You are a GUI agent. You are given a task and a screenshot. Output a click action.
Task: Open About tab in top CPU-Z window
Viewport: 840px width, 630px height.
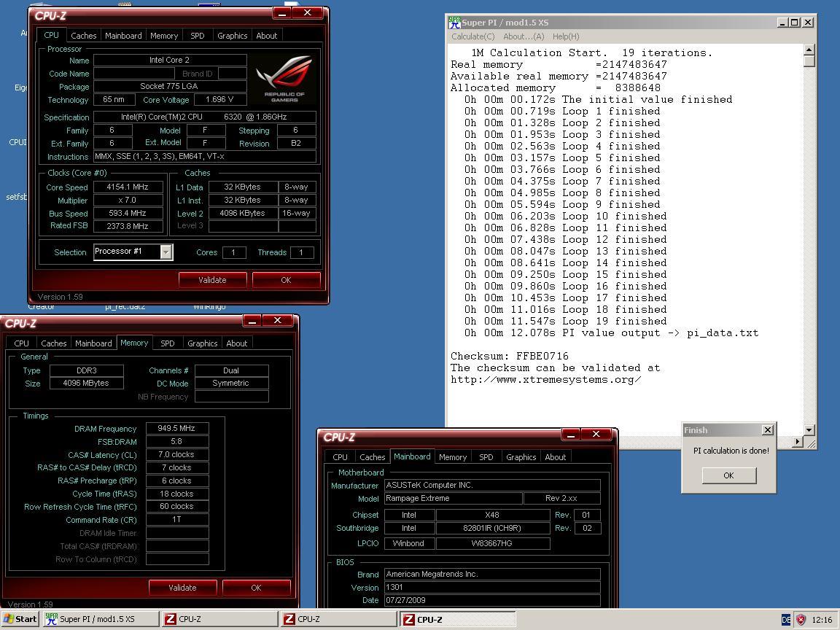(266, 36)
